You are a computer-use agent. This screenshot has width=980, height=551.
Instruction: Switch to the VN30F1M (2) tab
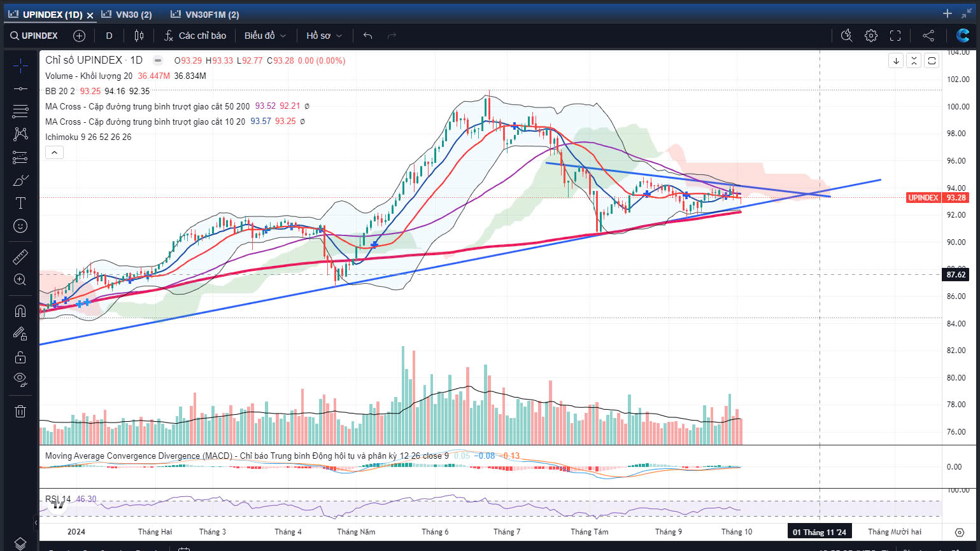[205, 15]
